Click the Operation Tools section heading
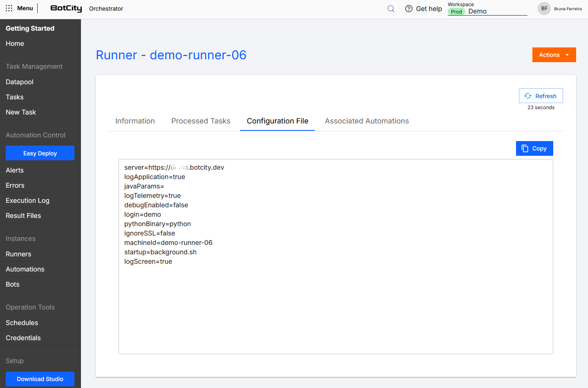The height and width of the screenshot is (388, 588). (30, 307)
